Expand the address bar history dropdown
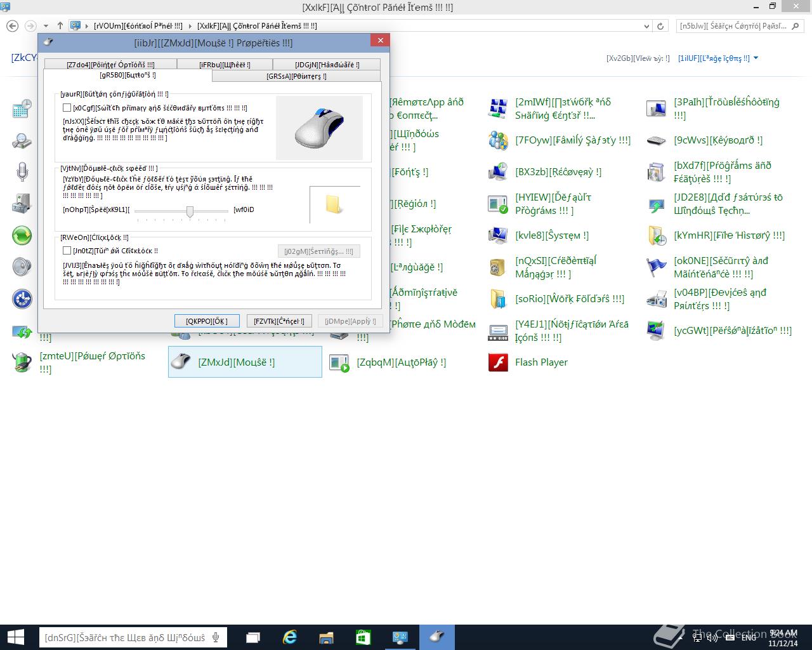 point(646,26)
